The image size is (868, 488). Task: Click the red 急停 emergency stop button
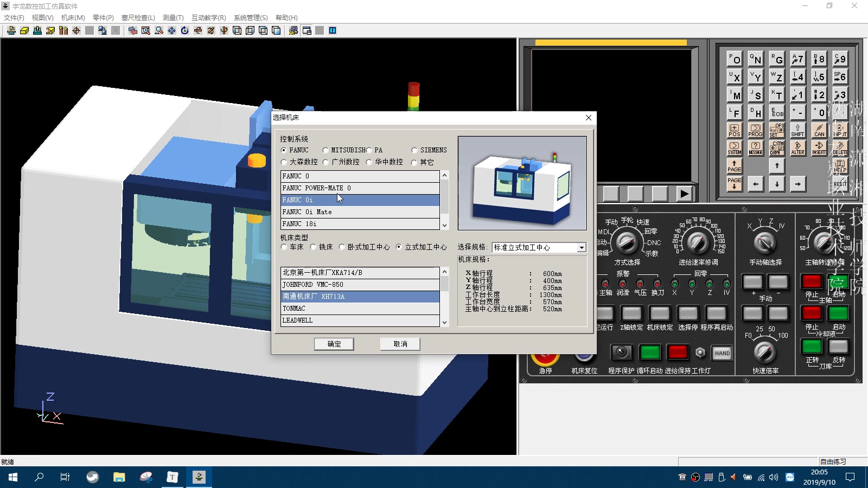[x=545, y=358]
